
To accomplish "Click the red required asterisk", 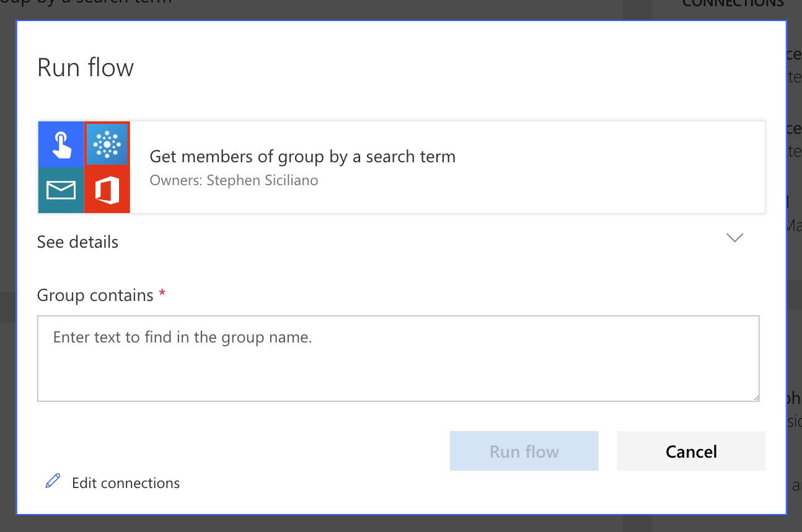I will 162,294.
